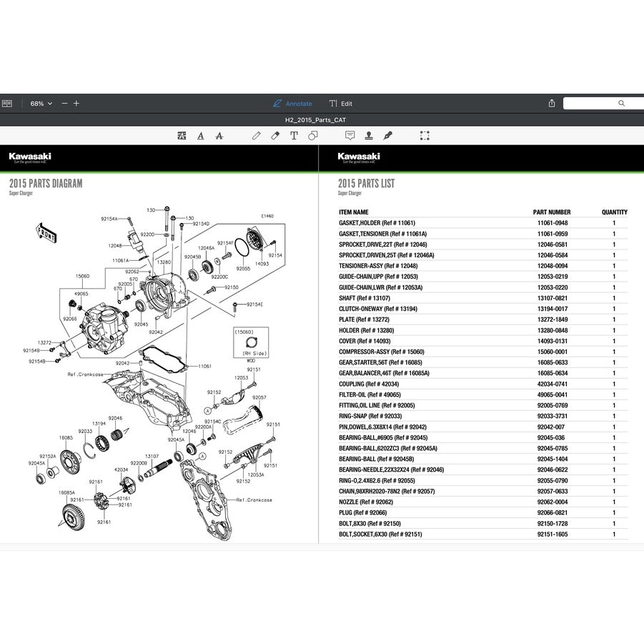Select the stamp tool
The image size is (644, 644).
click(369, 135)
